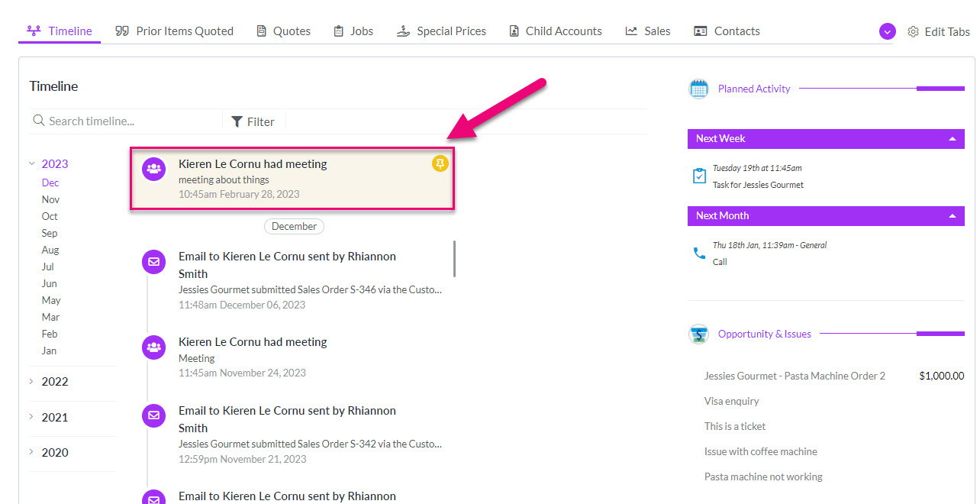Screen dimensions: 980x504
Task: Select the envelope icon on the December 06 email
Action: click(153, 261)
